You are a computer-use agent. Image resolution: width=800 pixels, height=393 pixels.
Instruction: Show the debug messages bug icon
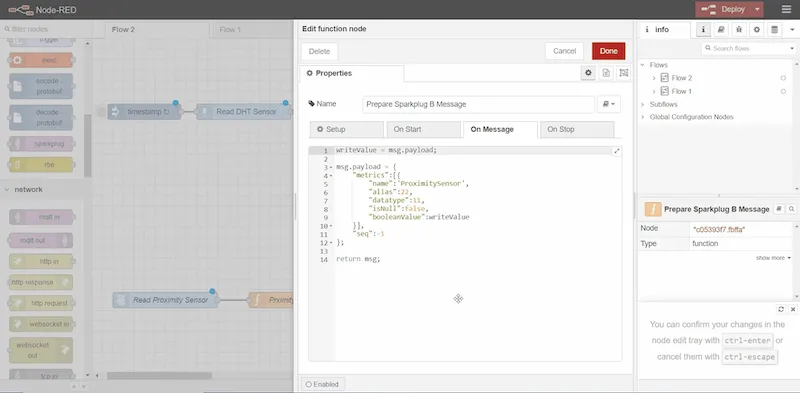tap(739, 30)
